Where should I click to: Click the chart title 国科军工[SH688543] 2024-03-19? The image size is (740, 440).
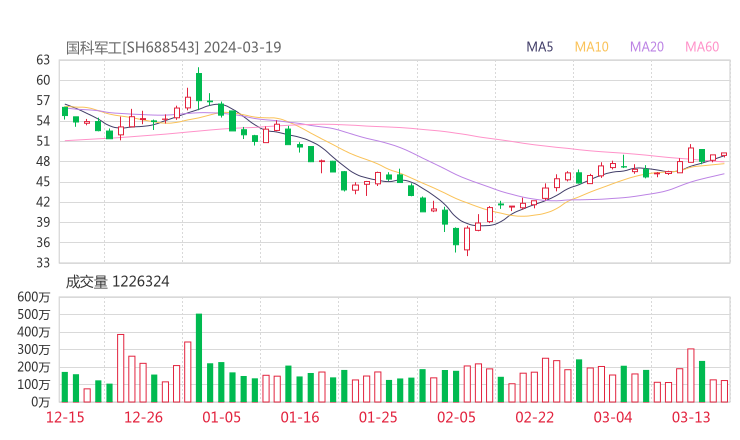click(x=173, y=48)
